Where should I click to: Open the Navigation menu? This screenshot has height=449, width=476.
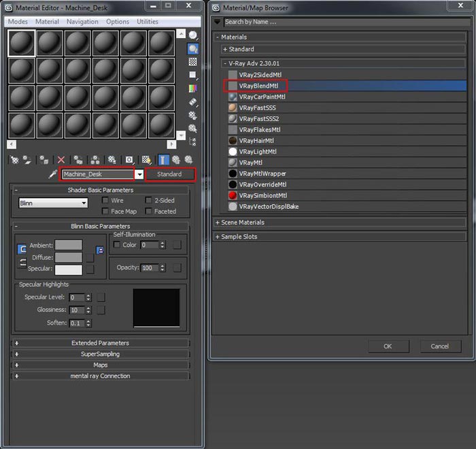82,22
